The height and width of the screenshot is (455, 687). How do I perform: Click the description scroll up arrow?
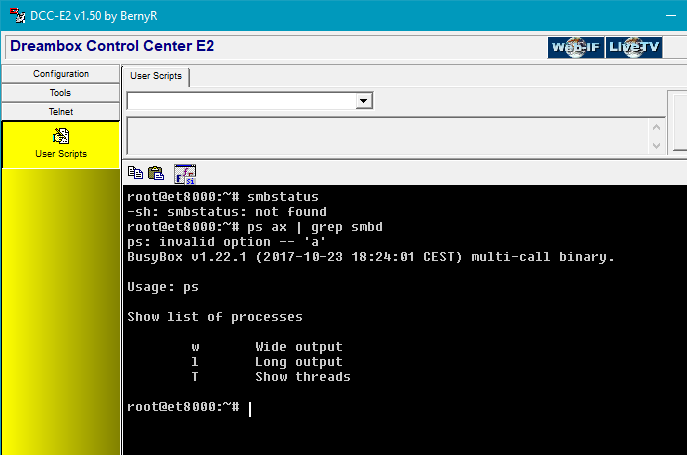[x=656, y=127]
